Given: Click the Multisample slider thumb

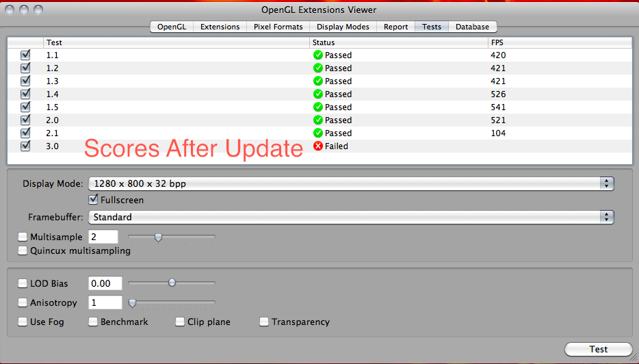Looking at the screenshot, I should 159,237.
